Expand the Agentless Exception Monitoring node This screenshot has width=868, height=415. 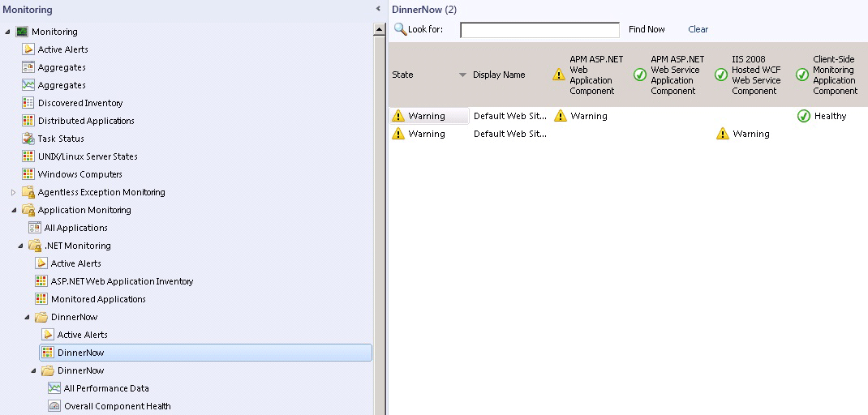14,192
